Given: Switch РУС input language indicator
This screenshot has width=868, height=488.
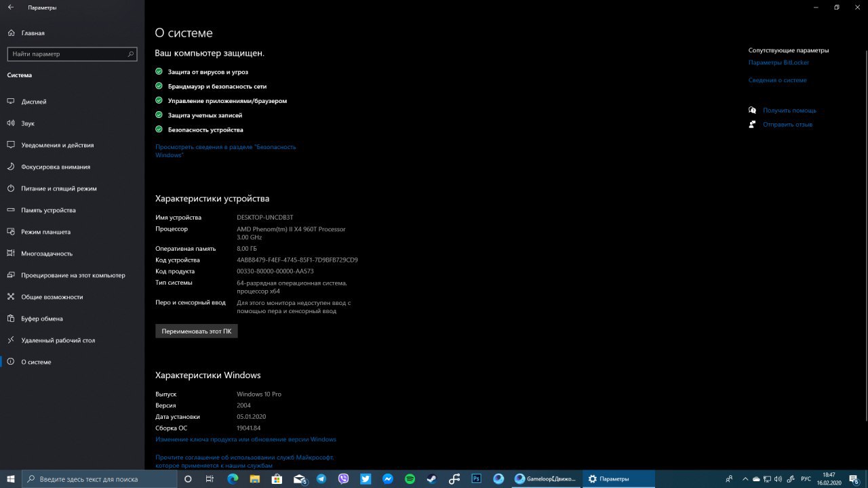Looking at the screenshot, I should (x=806, y=479).
